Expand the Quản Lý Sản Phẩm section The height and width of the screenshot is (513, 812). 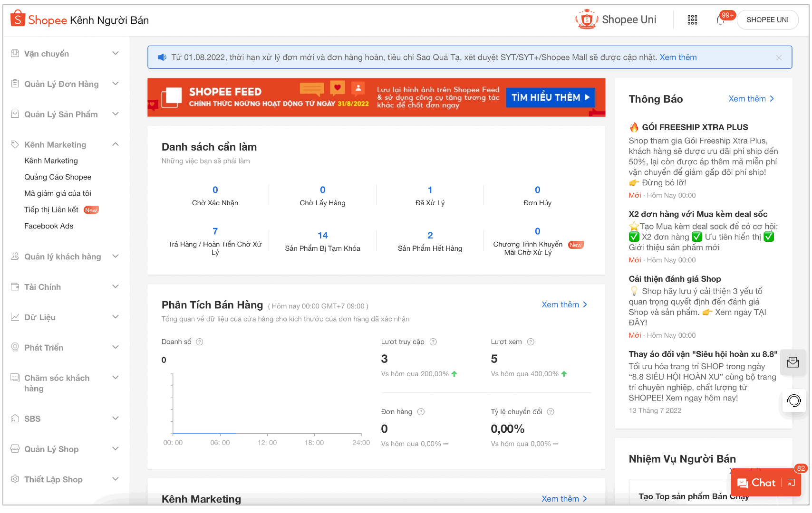[116, 114]
